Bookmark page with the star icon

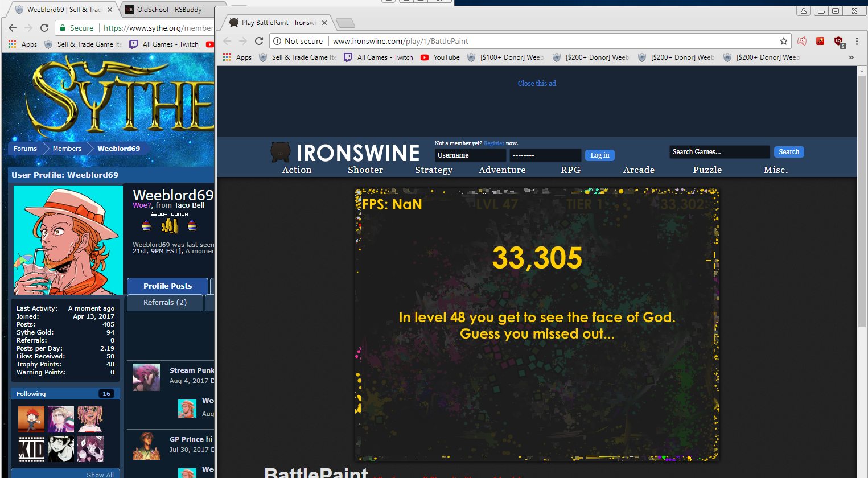[x=784, y=41]
